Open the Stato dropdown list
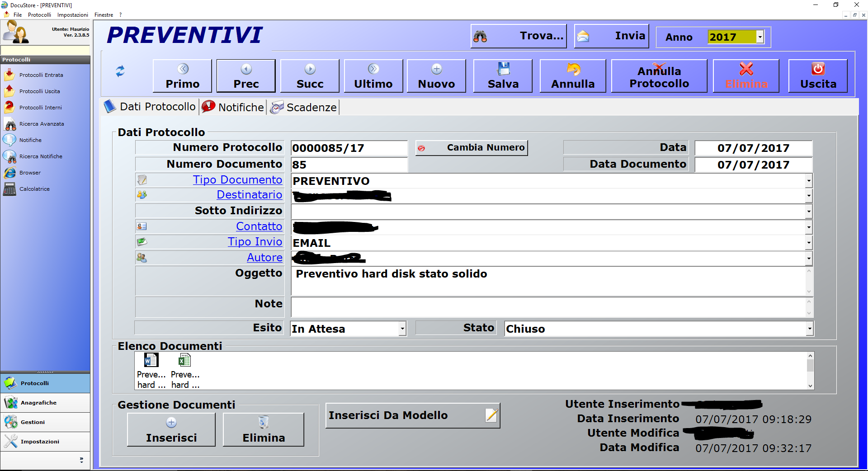The width and height of the screenshot is (868, 471). (809, 329)
